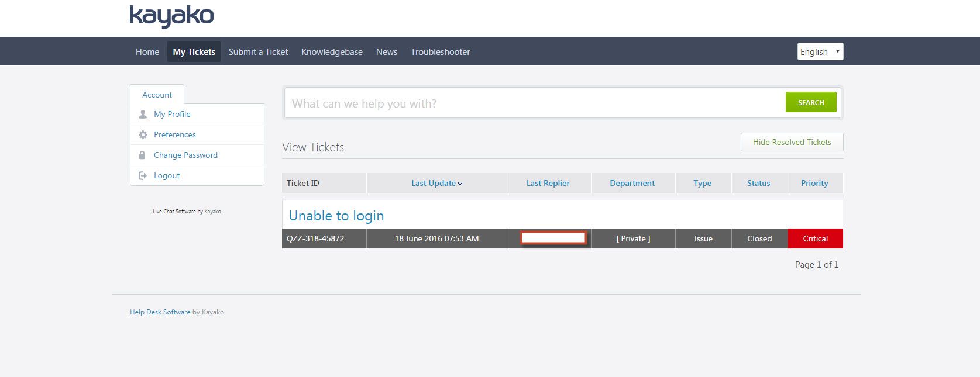This screenshot has height=377, width=980.
Task: Click the My Profile person icon
Action: point(143,115)
